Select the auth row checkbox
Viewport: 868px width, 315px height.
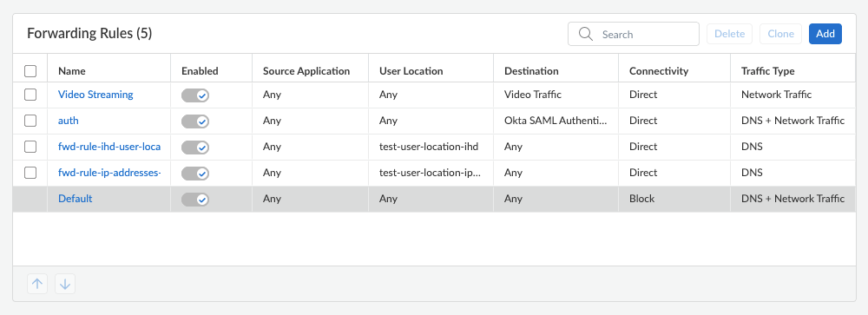tap(30, 121)
